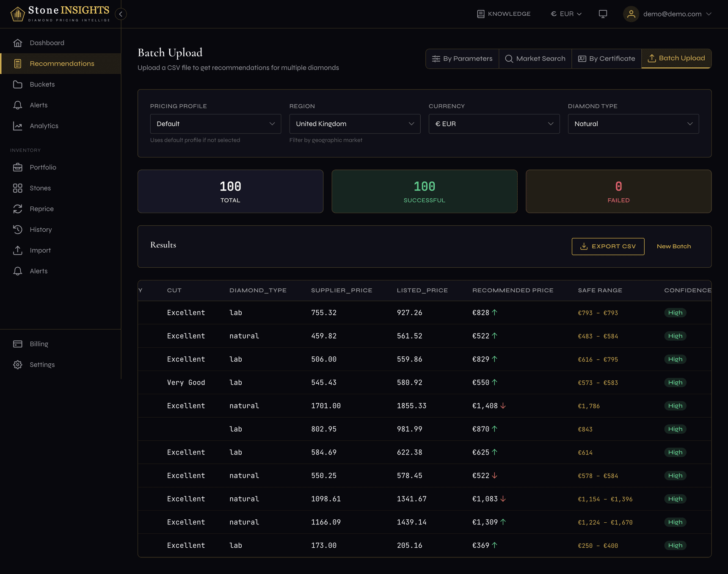
Task: Open the Alerts bell in sidebar
Action: (x=39, y=105)
